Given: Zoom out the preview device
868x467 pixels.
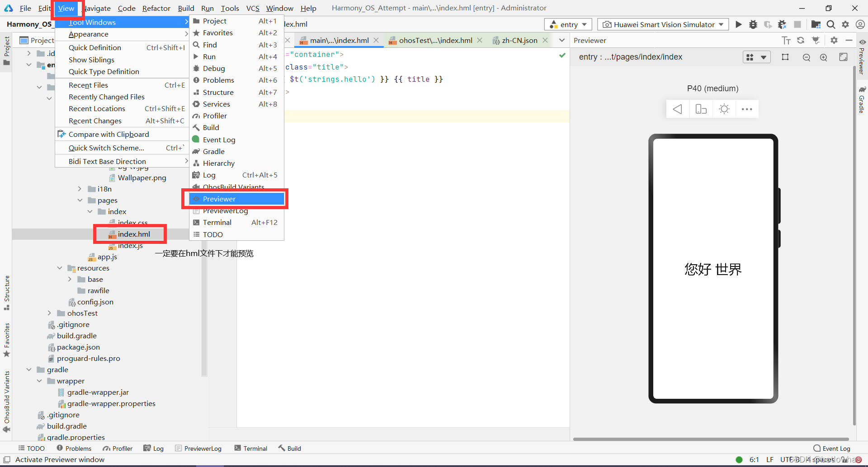Looking at the screenshot, I should click(x=807, y=57).
